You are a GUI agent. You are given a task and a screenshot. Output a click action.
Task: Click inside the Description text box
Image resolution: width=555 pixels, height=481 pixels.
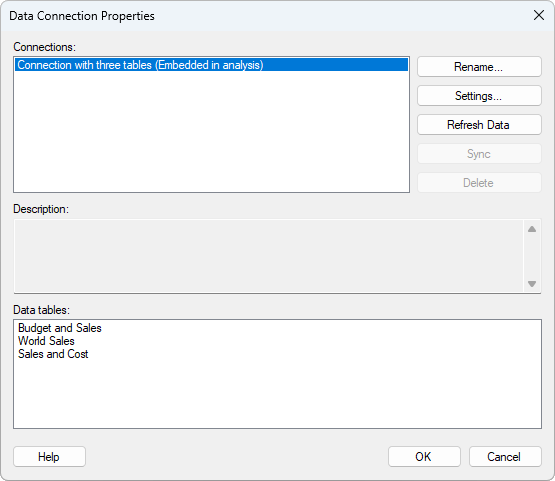[x=269, y=256]
